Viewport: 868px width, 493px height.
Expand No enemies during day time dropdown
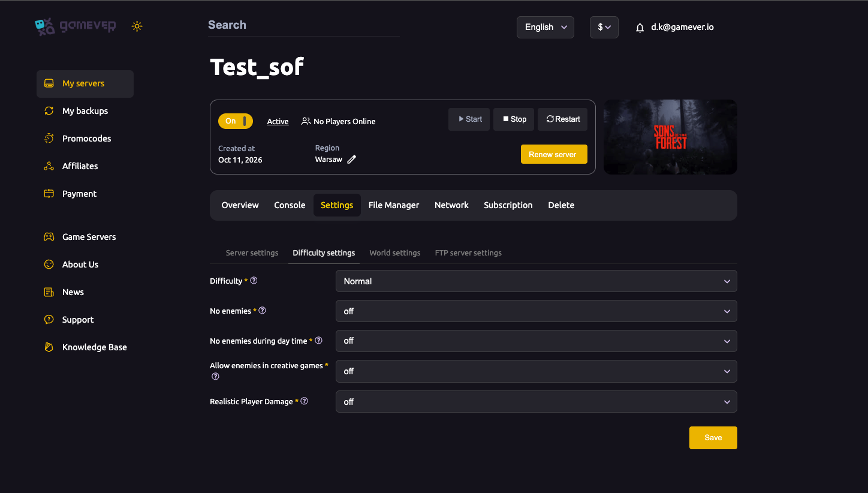coord(536,341)
